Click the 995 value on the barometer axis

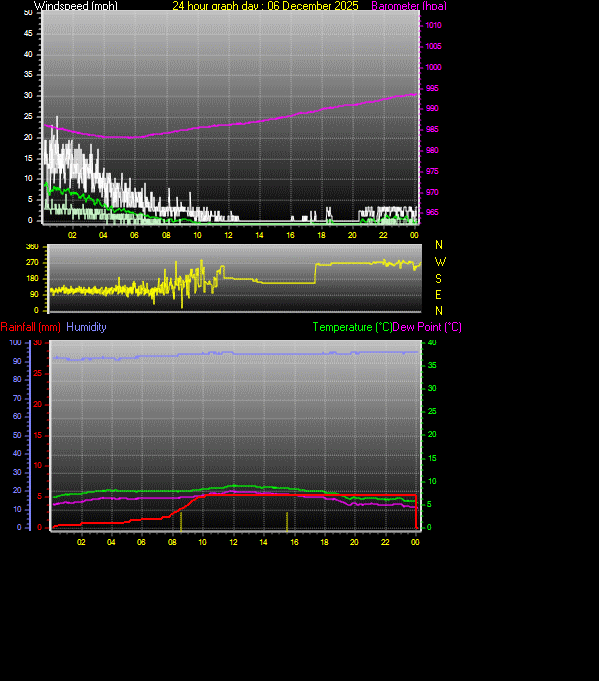(x=432, y=88)
